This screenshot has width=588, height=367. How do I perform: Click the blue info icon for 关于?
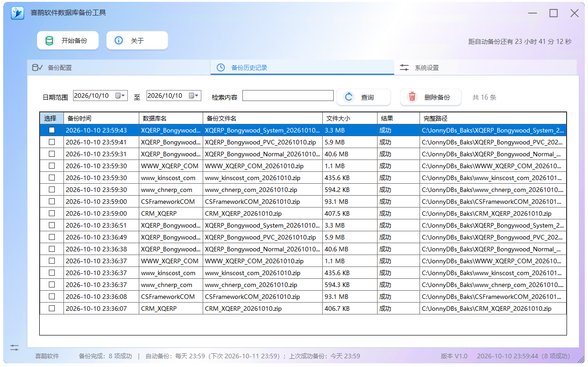point(119,40)
